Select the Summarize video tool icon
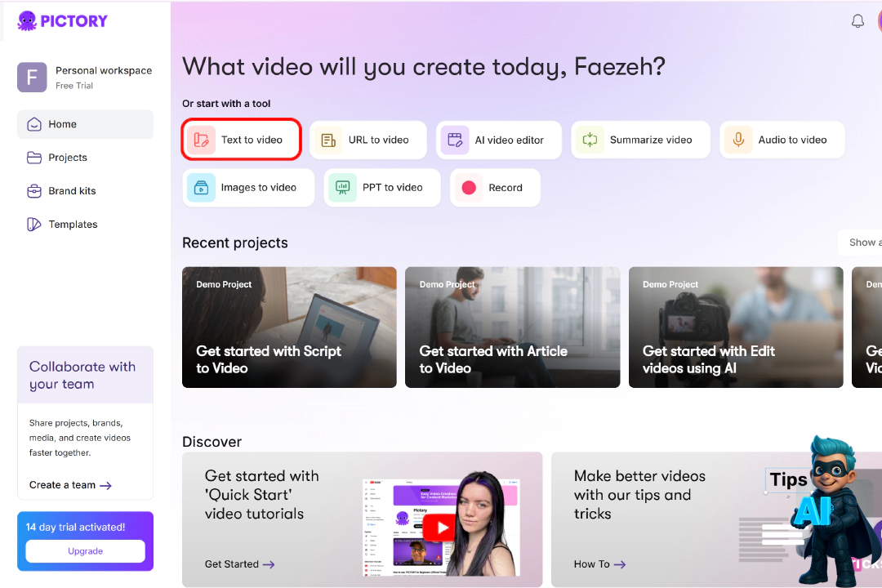This screenshot has width=882, height=588. 590,140
